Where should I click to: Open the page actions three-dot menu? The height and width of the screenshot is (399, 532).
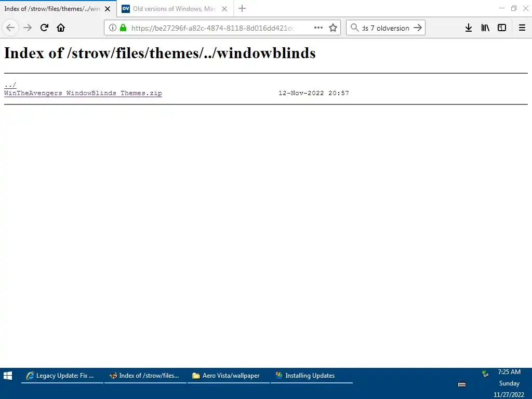[318, 28]
